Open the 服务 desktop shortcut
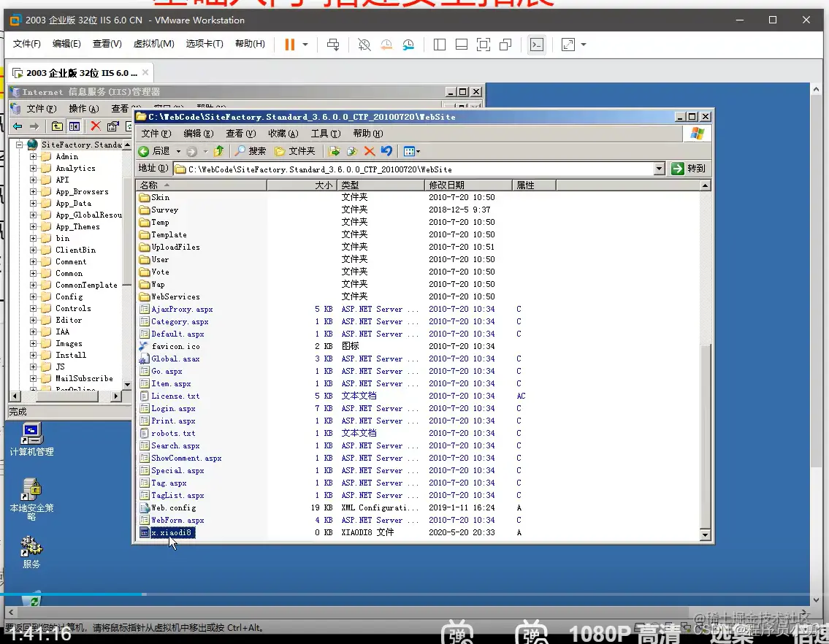The height and width of the screenshot is (644, 829). coord(31,552)
